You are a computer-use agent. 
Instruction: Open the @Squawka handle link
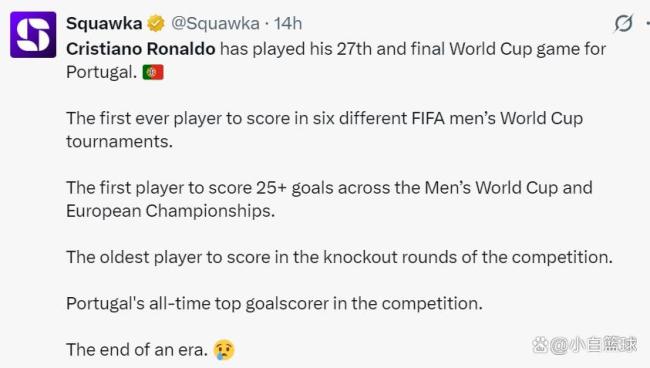click(215, 24)
